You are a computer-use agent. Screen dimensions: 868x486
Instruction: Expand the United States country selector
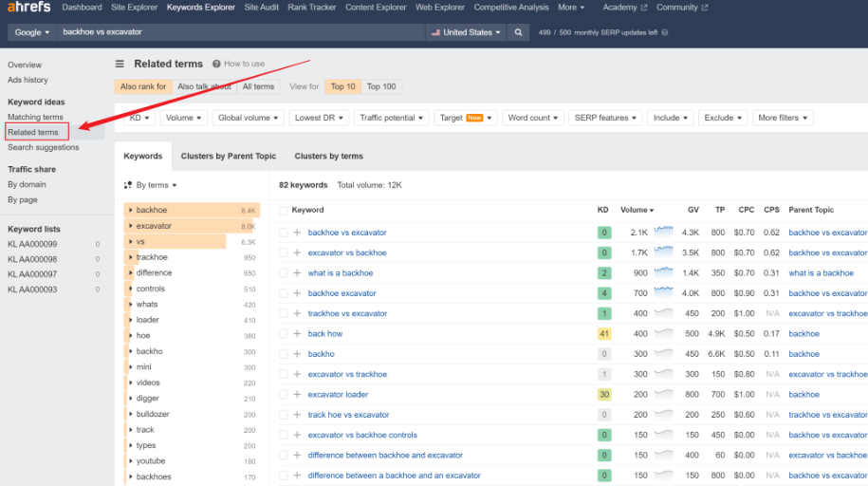click(x=466, y=32)
